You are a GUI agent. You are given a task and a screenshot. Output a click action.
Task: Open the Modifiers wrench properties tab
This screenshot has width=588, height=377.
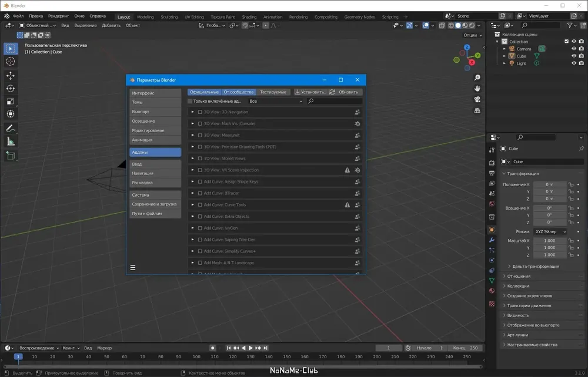pos(492,240)
